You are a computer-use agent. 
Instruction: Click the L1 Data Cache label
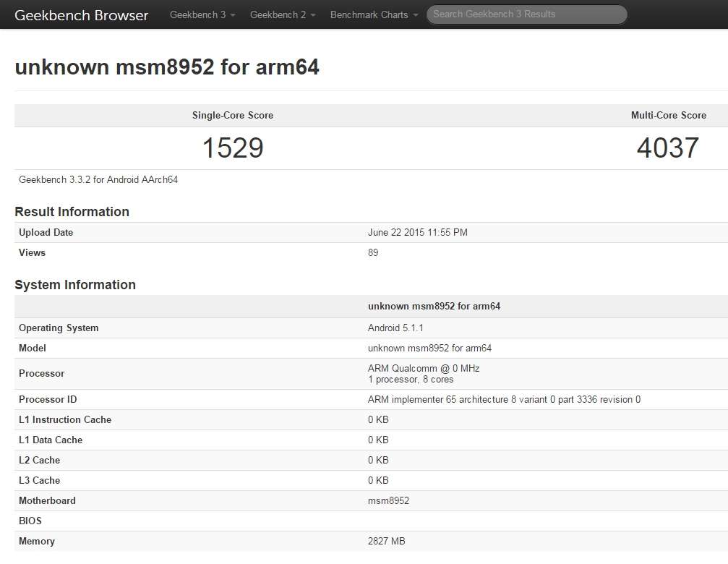[x=51, y=440]
